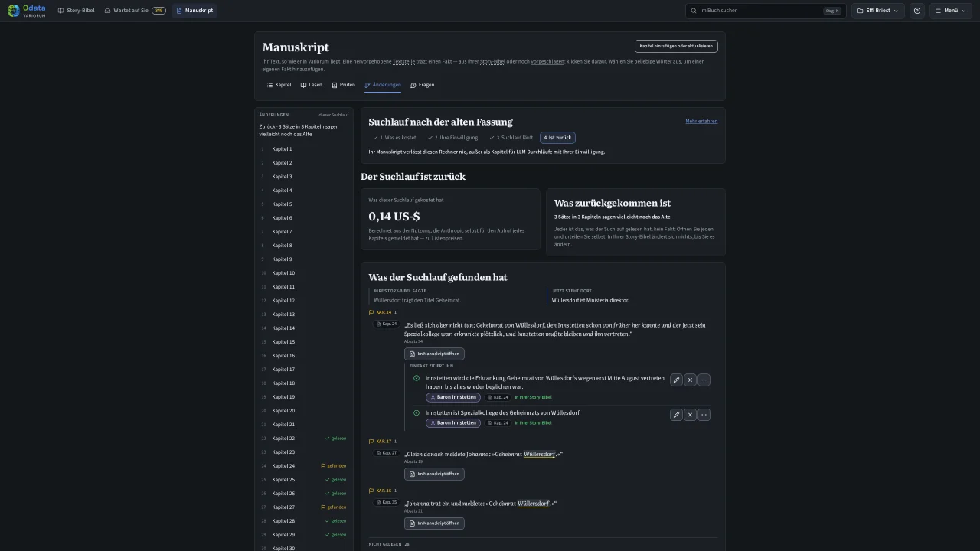
Task: Follow the Mehr erfahren link
Action: click(x=701, y=121)
